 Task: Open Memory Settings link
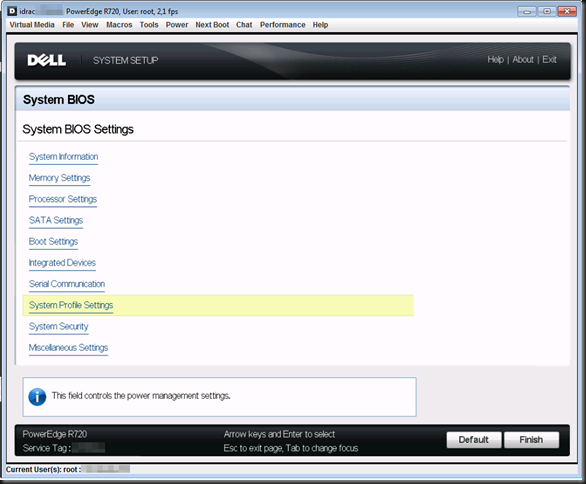point(59,178)
